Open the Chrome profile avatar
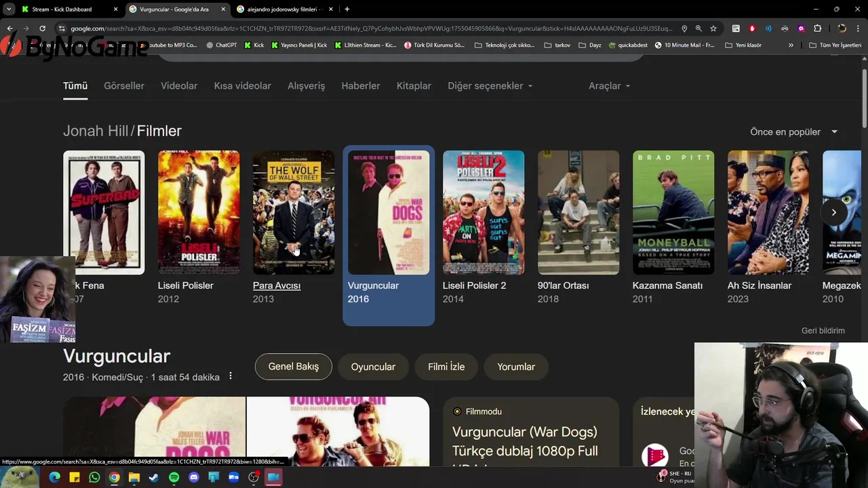868x488 pixels. [842, 28]
